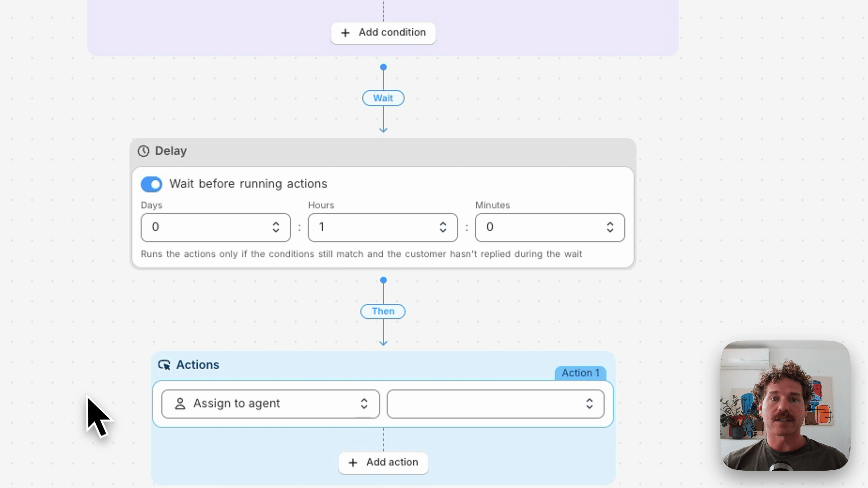868x488 pixels.
Task: Click the arrow tip below the Then label
Action: pos(383,343)
